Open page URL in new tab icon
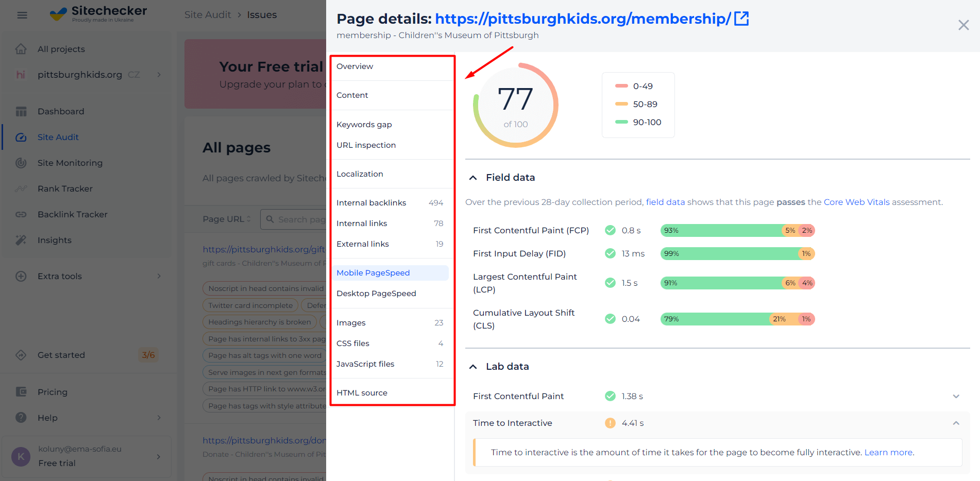 [x=741, y=19]
